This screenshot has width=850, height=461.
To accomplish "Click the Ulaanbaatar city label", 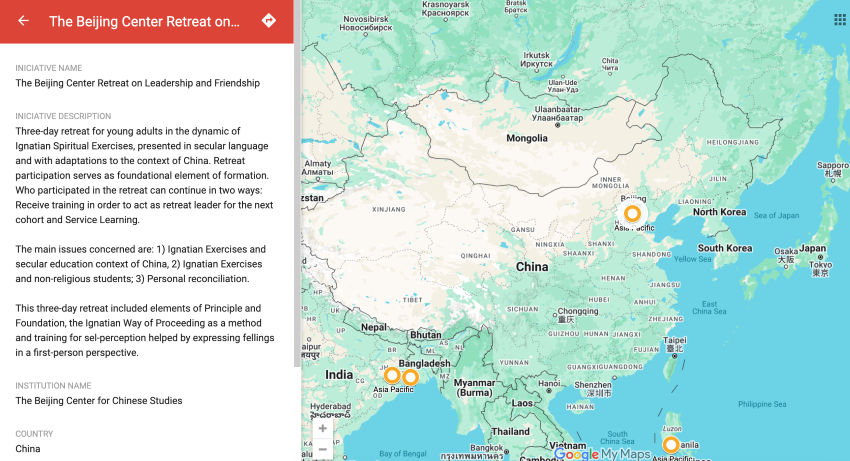I will (557, 113).
